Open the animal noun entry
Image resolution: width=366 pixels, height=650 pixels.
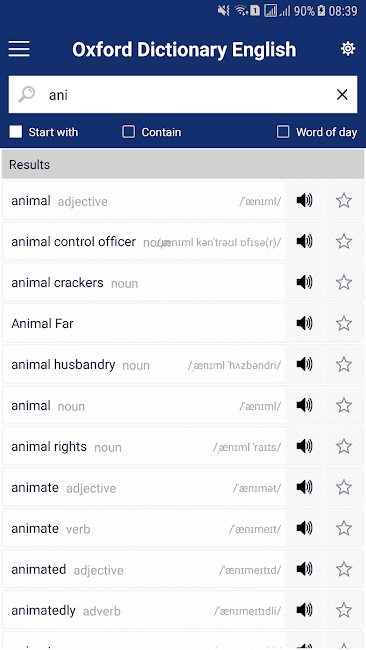point(143,405)
